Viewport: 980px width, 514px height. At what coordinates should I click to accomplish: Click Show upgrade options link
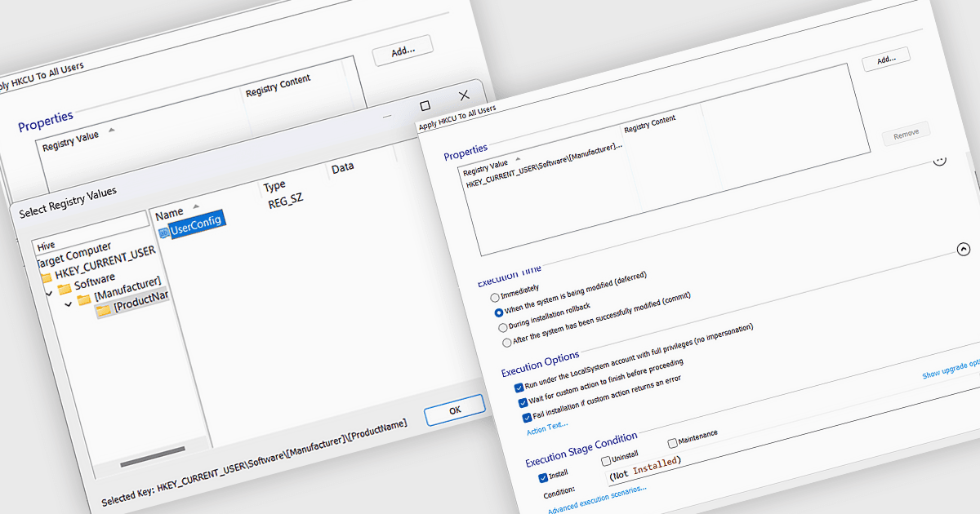951,370
